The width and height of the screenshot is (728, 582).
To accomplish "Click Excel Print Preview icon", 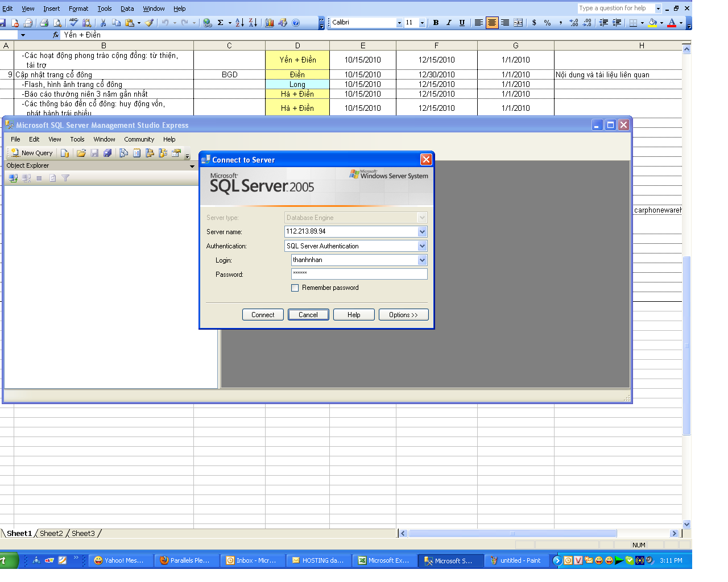I will tap(57, 23).
